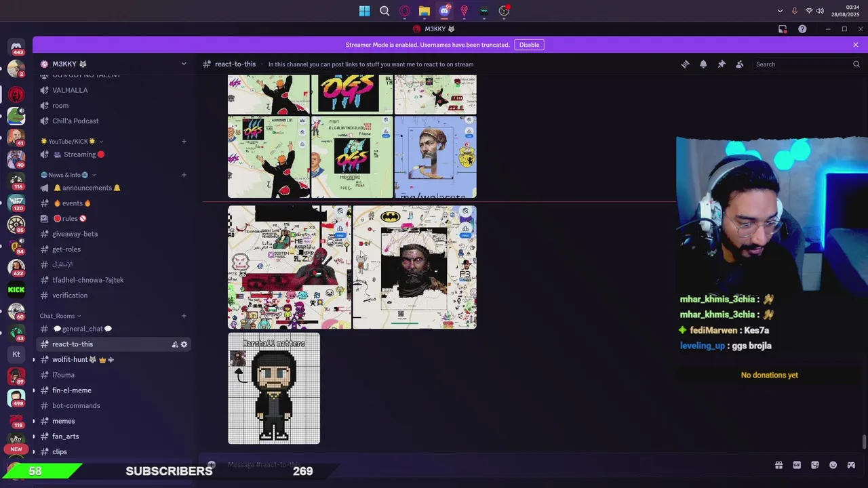The image size is (868, 488).
Task: Open the l7ouma channel
Action: click(x=113, y=375)
